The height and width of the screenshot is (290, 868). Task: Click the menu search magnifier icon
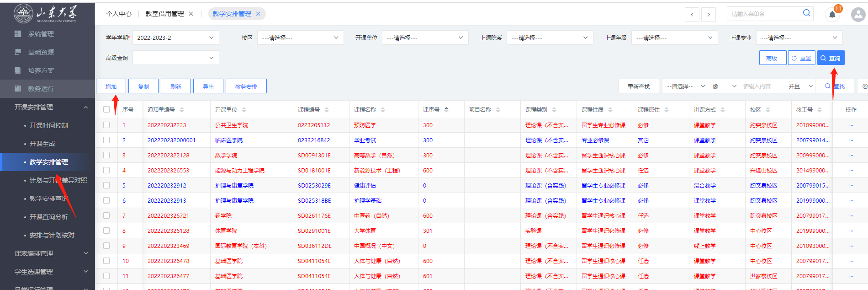[x=807, y=13]
